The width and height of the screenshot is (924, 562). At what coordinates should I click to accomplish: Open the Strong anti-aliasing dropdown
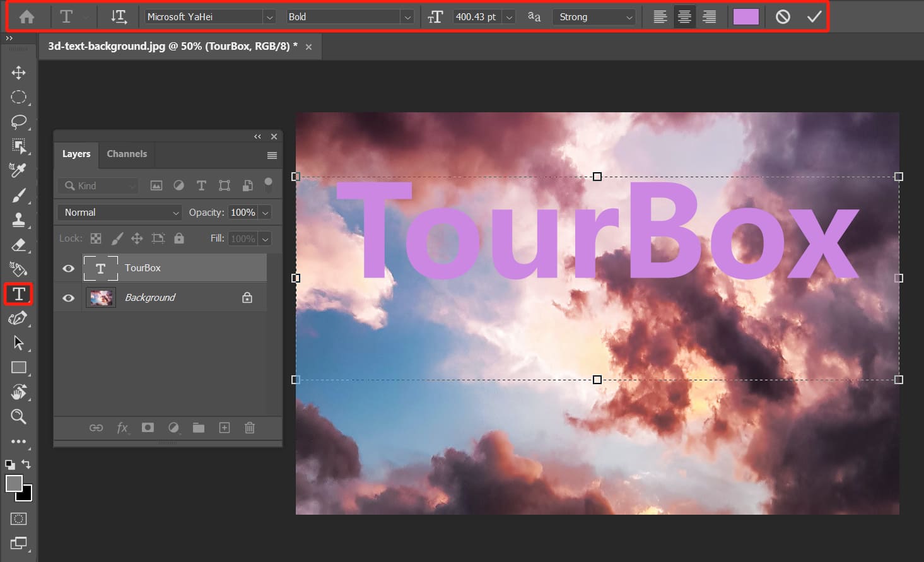[594, 17]
